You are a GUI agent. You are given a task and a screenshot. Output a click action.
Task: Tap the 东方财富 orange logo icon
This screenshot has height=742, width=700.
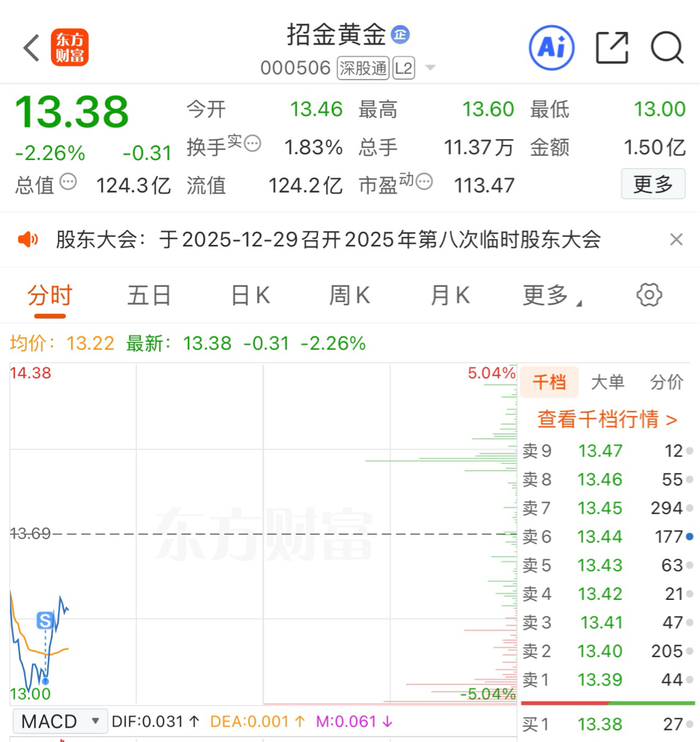click(70, 47)
